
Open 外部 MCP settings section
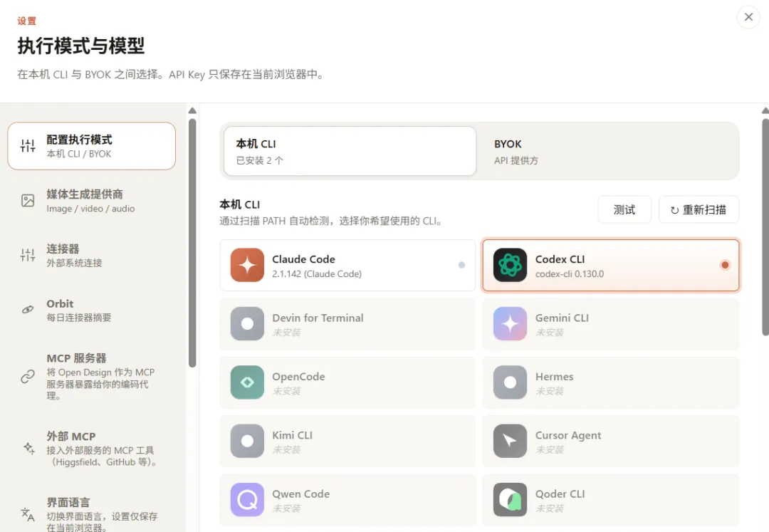[x=92, y=448]
